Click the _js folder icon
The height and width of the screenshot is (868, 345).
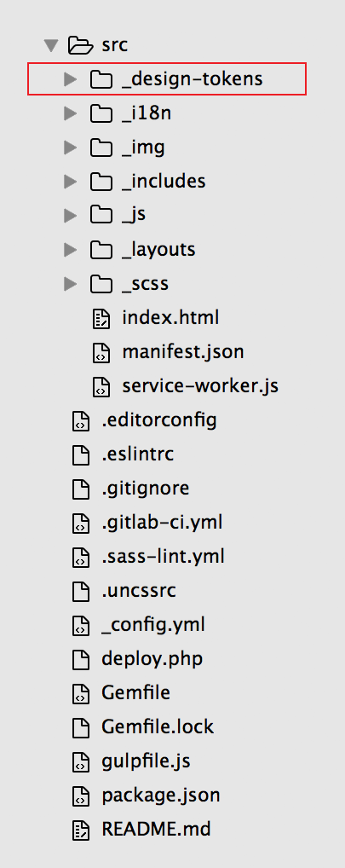[101, 216]
